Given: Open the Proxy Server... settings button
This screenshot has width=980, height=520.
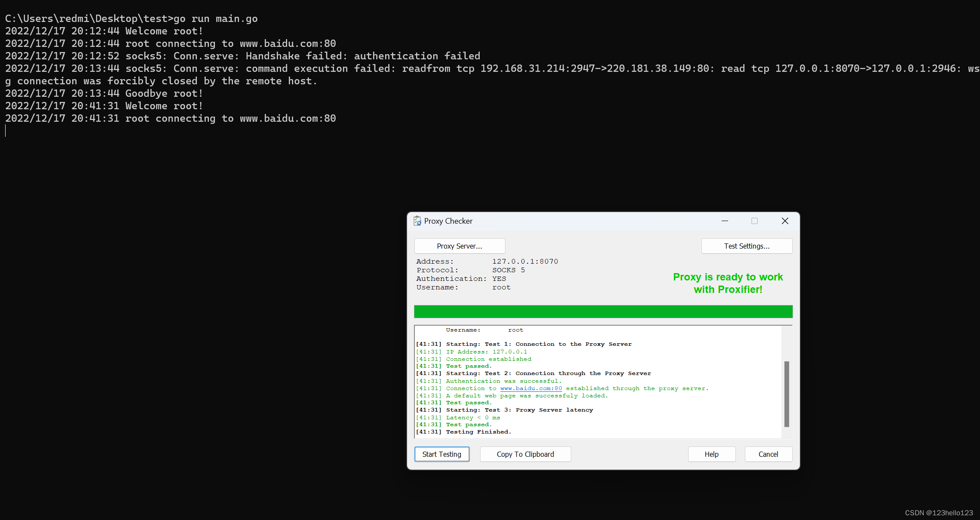Looking at the screenshot, I should pyautogui.click(x=459, y=246).
